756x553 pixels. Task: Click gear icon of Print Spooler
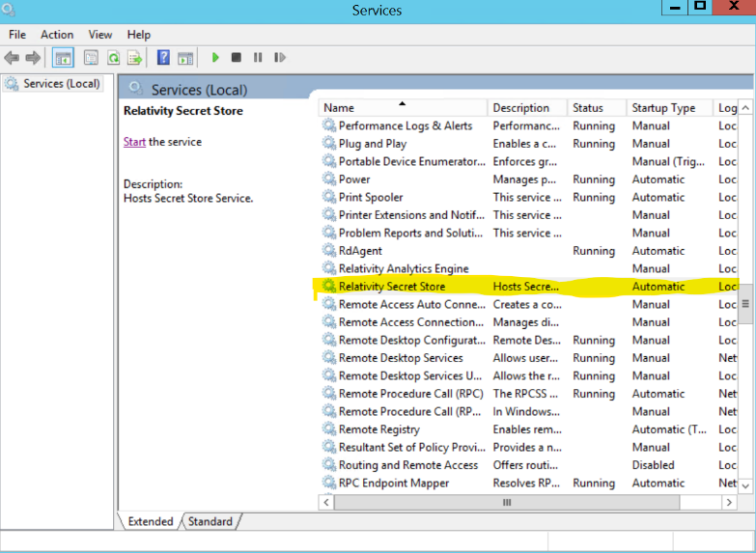click(329, 197)
